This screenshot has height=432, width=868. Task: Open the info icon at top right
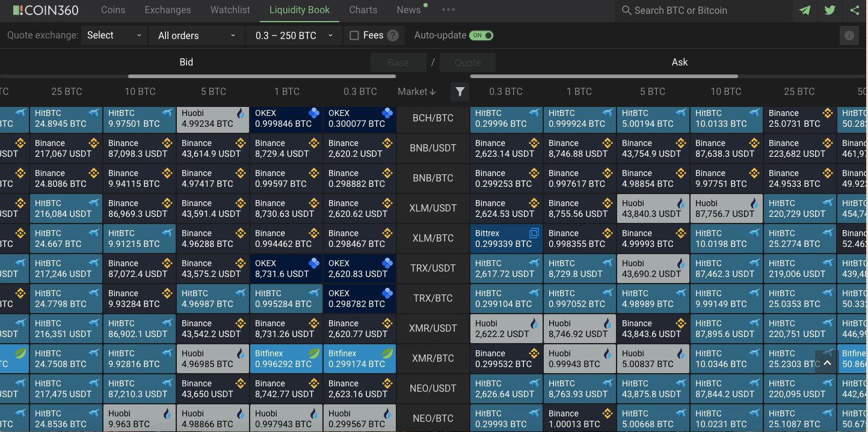[849, 35]
